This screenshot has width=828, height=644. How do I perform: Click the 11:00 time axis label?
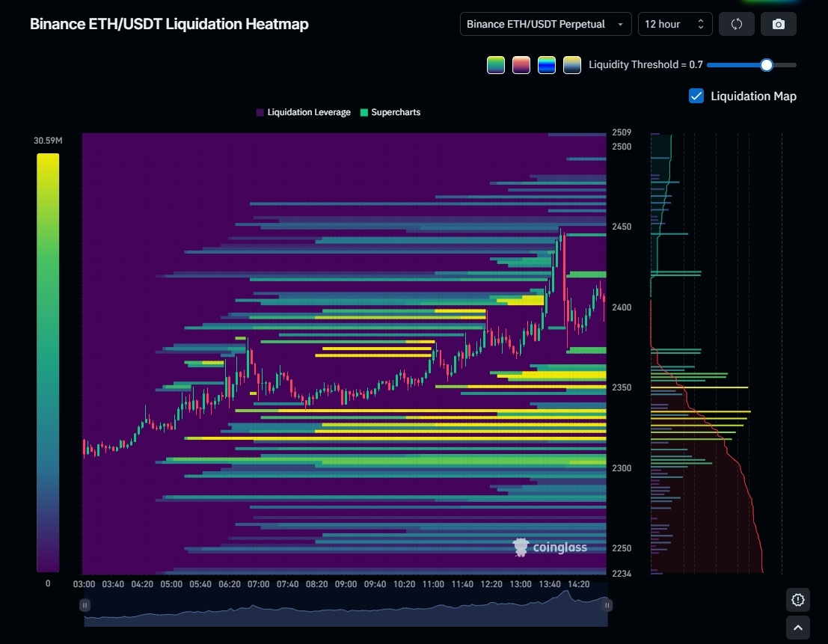coord(433,584)
